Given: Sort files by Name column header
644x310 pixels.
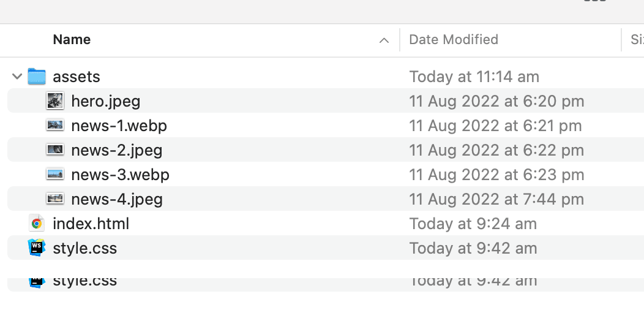Looking at the screenshot, I should point(72,40).
